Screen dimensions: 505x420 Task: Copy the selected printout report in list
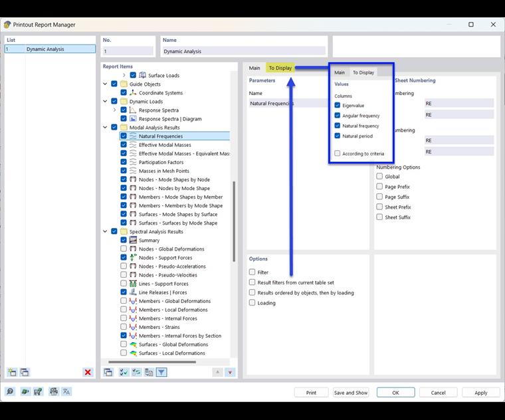[25, 372]
